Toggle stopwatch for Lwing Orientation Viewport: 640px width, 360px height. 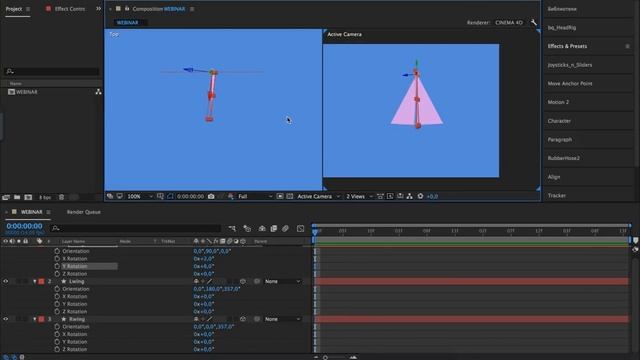point(57,289)
